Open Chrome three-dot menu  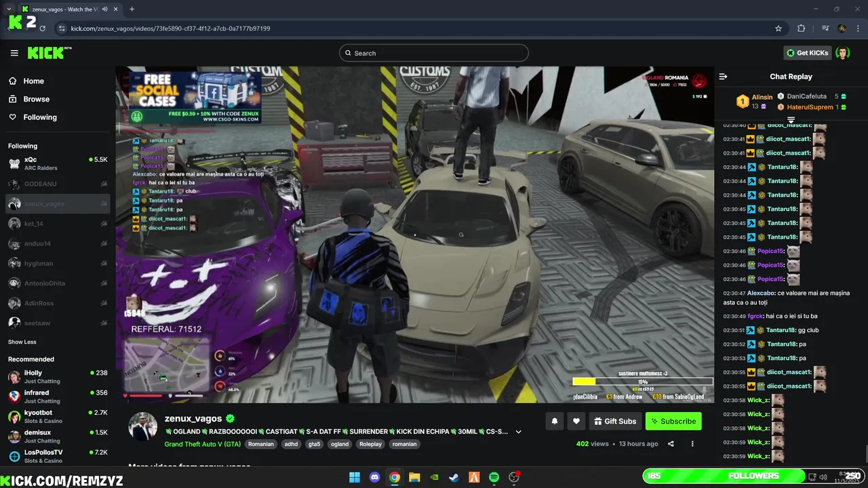tap(858, 28)
